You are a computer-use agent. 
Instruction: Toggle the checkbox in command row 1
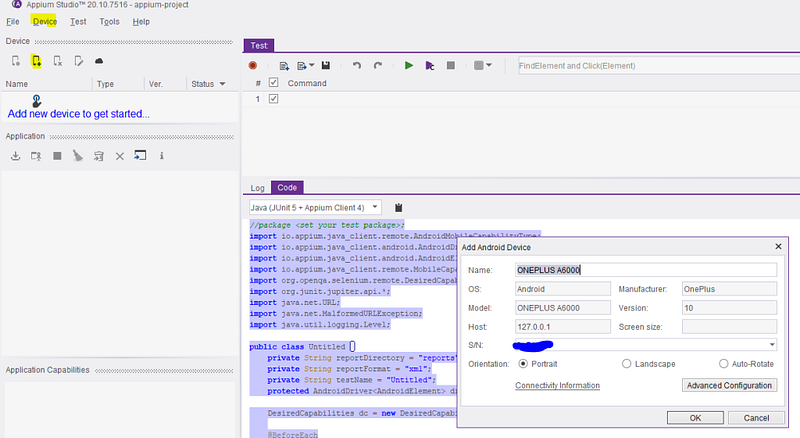coord(273,99)
